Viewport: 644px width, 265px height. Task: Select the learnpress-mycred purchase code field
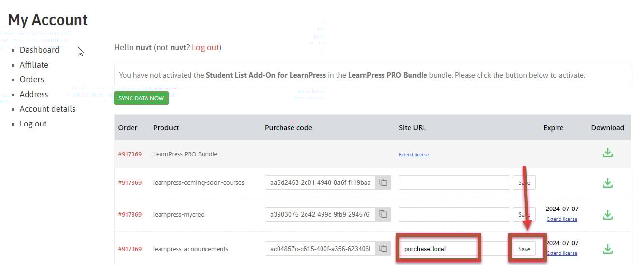point(320,214)
